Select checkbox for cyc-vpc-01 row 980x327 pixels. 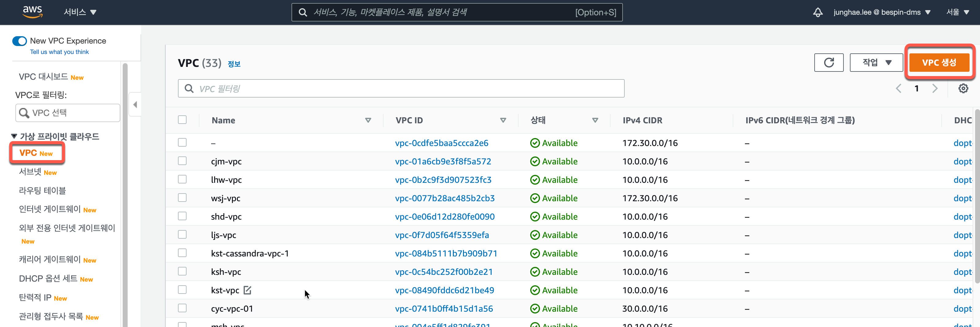182,308
